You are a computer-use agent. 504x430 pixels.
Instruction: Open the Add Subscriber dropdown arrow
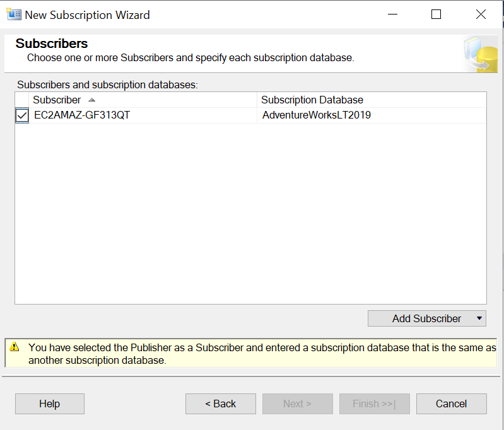tap(479, 318)
